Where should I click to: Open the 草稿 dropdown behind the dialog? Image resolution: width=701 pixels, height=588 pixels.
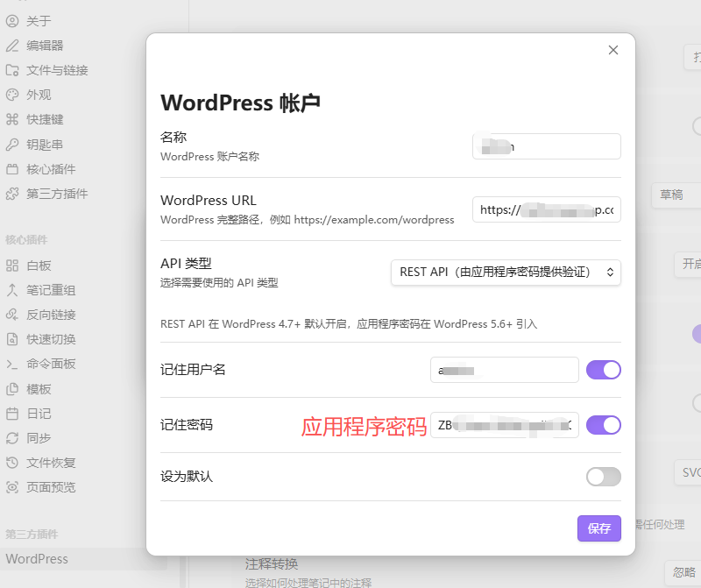(x=676, y=195)
